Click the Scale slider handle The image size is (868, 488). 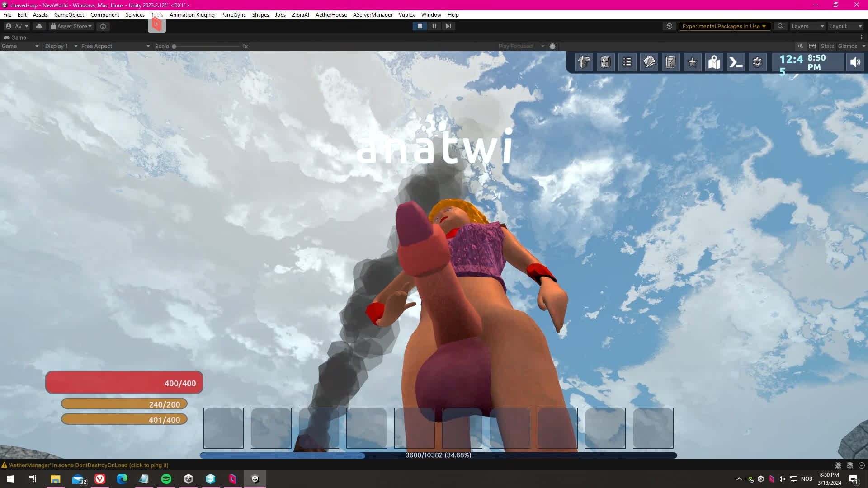tap(174, 46)
